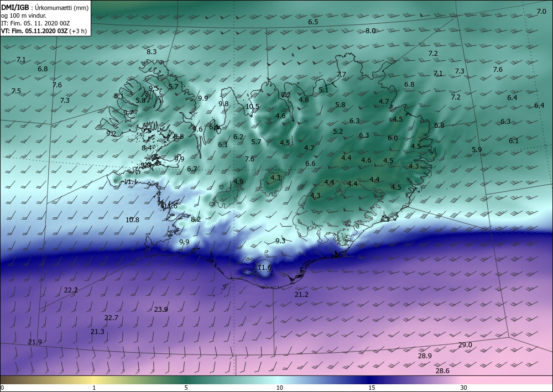Click the 4.9 value label
The width and height of the screenshot is (553, 392).
coord(238,182)
